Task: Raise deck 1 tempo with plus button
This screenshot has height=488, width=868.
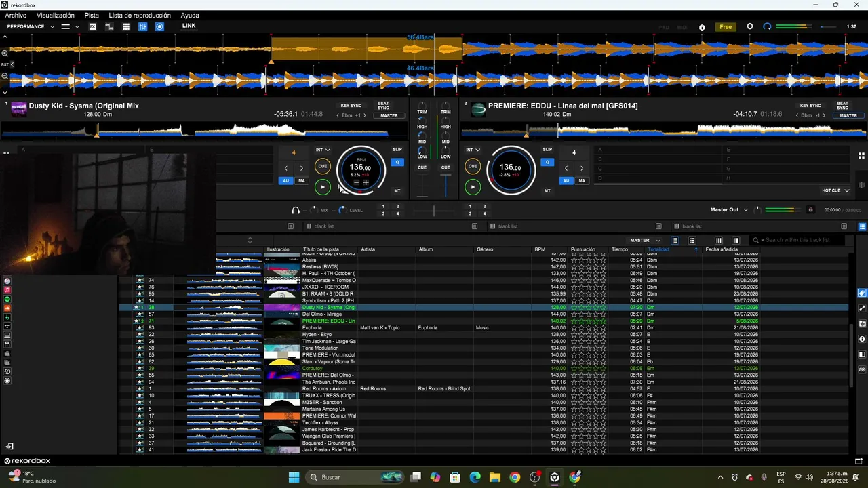Action: pyautogui.click(x=366, y=182)
